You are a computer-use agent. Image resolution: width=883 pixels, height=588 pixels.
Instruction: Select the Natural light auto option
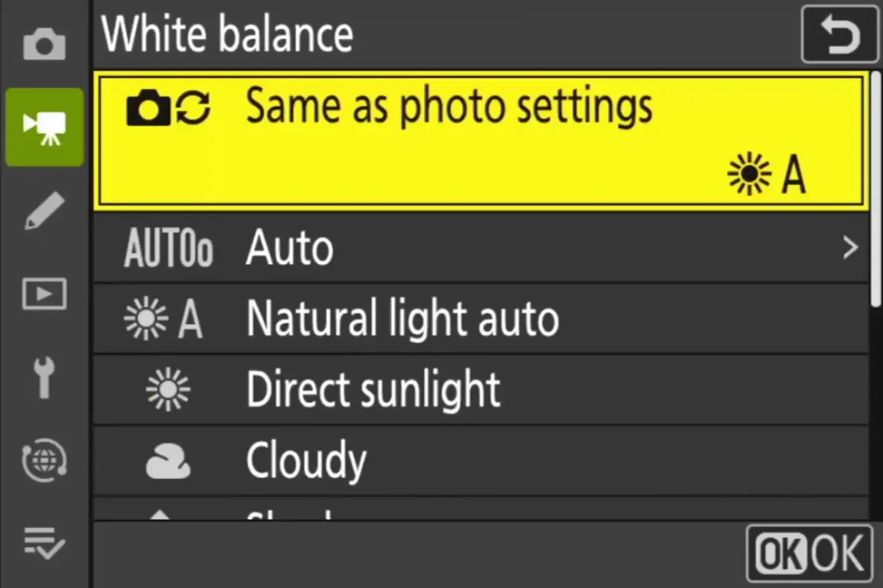[x=402, y=319]
